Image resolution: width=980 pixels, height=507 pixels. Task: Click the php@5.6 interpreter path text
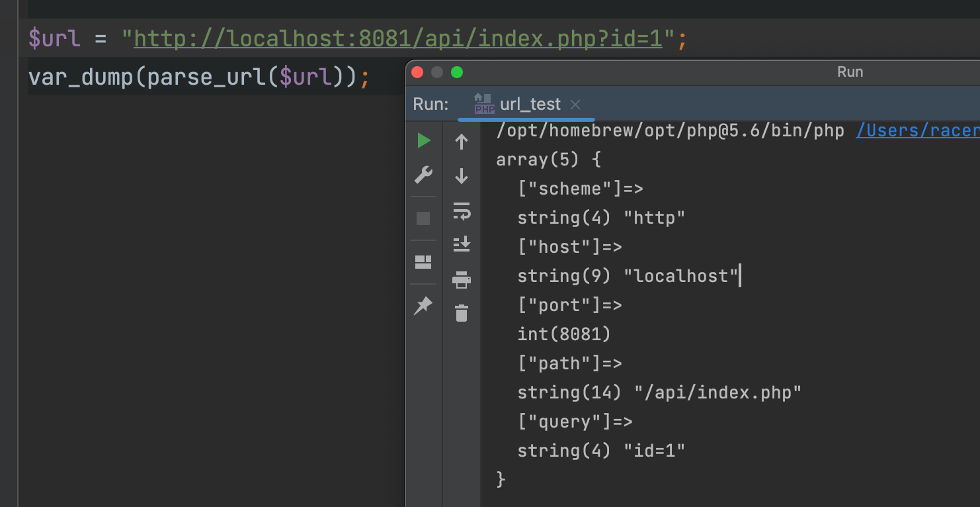pyautogui.click(x=670, y=130)
